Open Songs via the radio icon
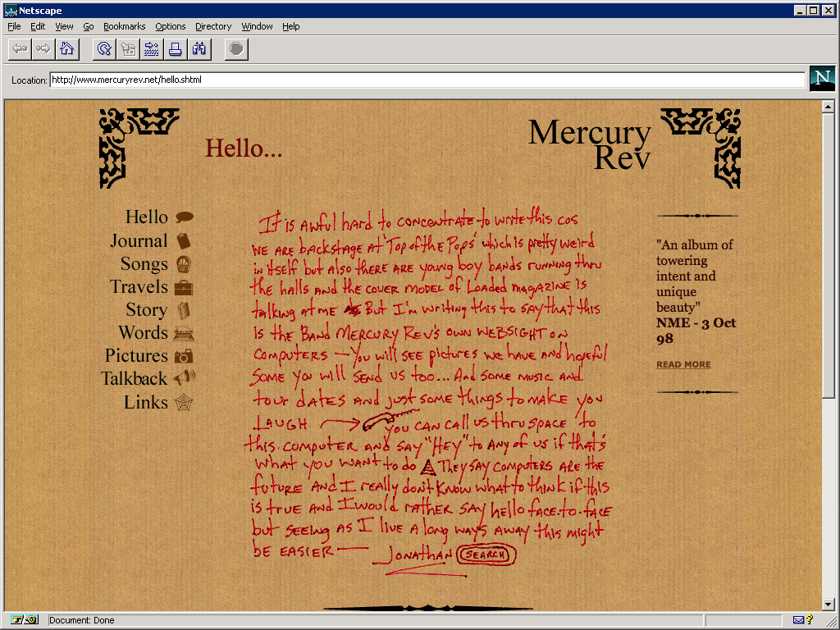Screen dimensions: 840x630 point(182,264)
